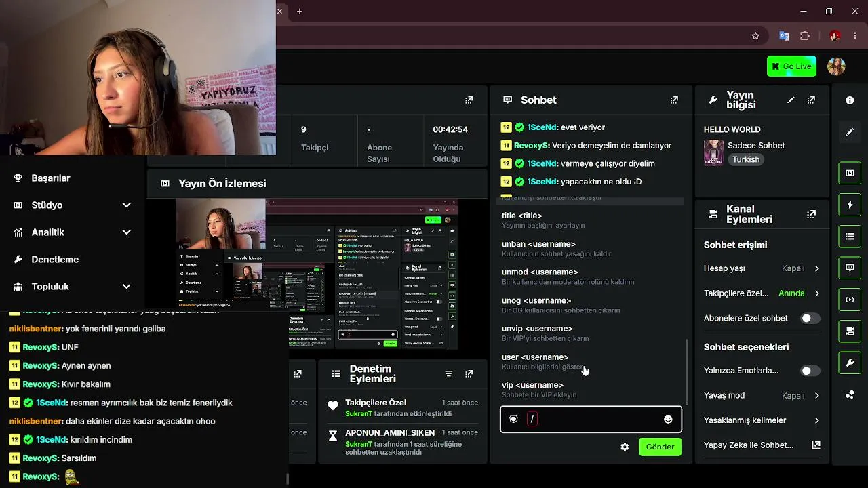Open Denetleme in left menu

pos(55,260)
